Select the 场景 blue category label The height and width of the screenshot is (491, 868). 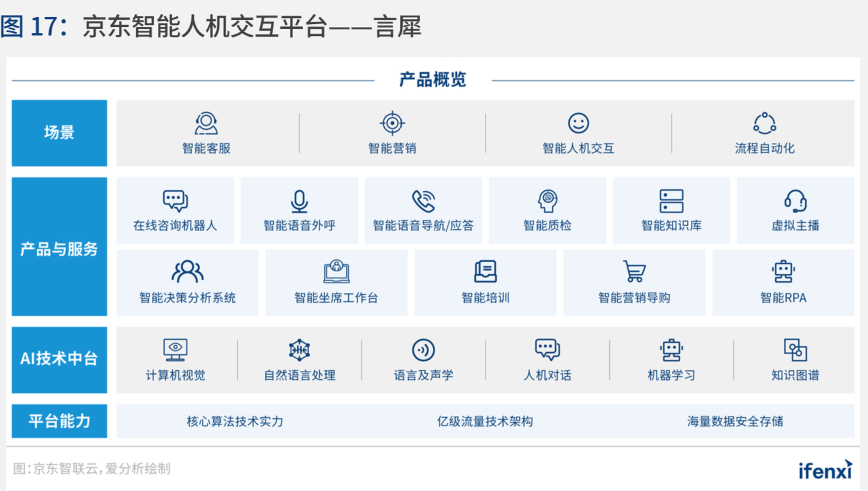click(x=59, y=133)
